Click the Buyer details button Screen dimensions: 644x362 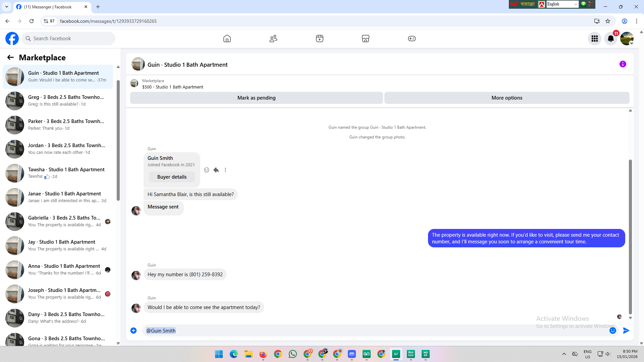point(172,177)
